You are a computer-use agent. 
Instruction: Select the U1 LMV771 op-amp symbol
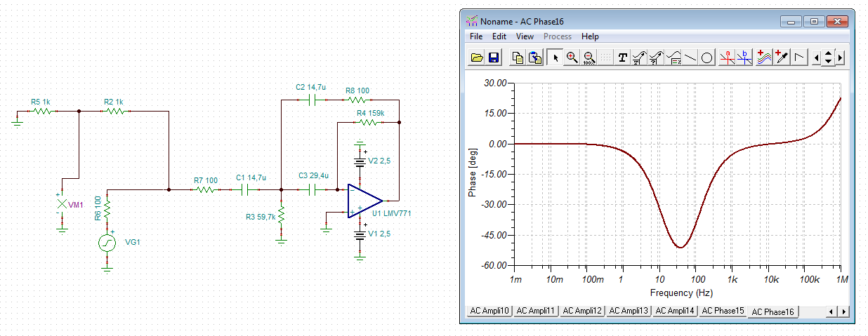click(x=364, y=201)
